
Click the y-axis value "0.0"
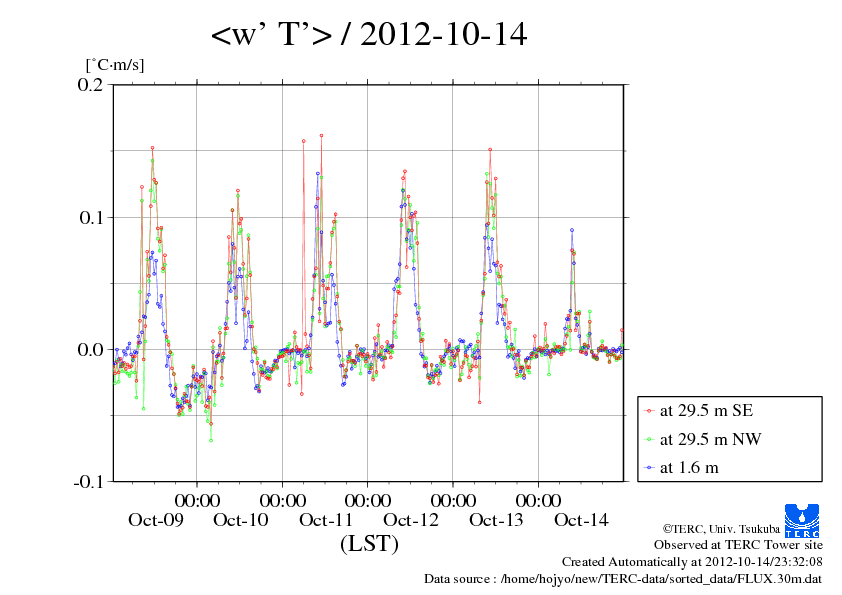90,350
